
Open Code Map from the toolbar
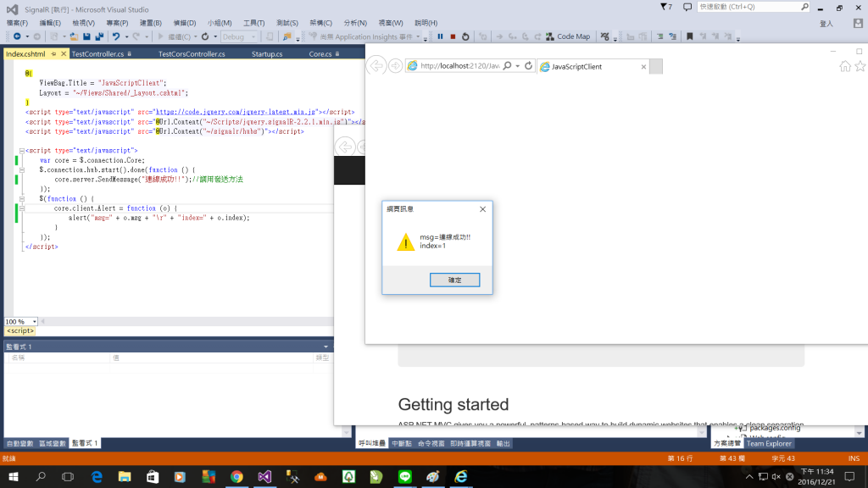[568, 36]
